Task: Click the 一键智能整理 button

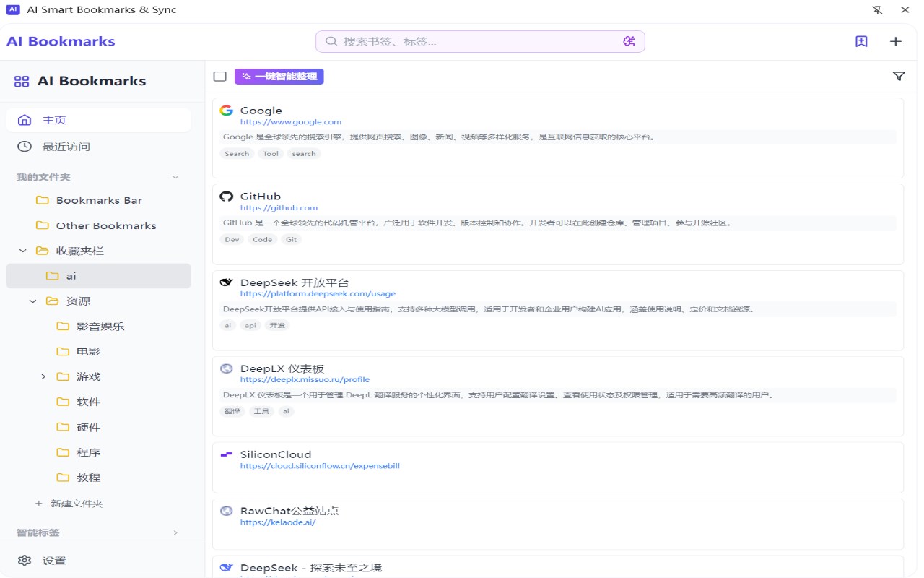Action: (279, 77)
